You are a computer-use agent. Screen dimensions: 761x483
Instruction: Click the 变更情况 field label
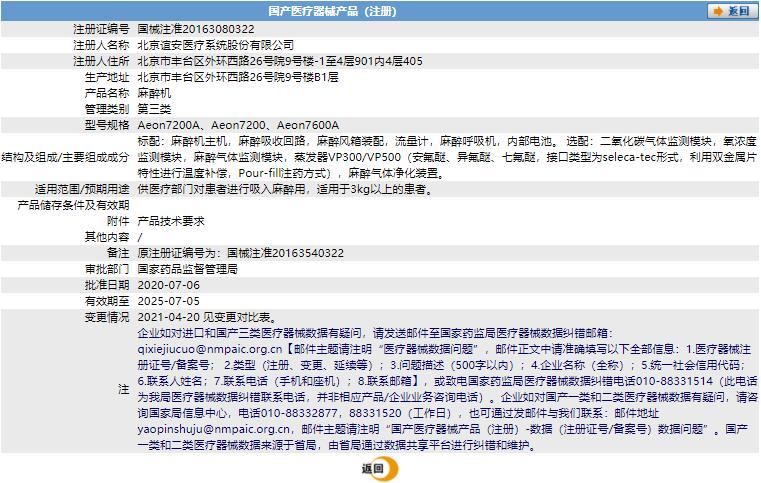pos(107,317)
